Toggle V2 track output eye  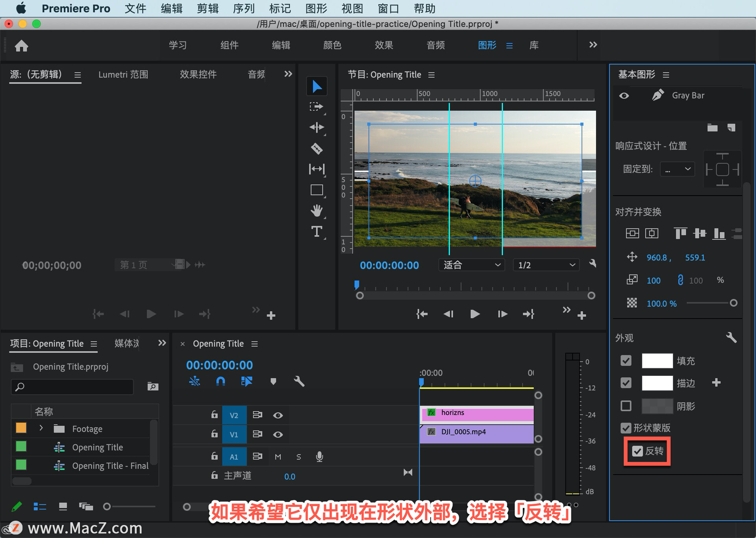pyautogui.click(x=278, y=415)
